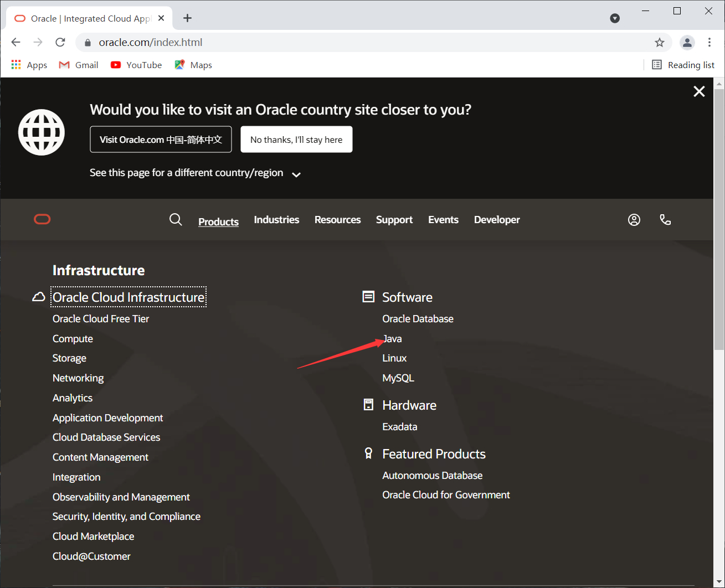
Task: Go to the Compute link
Action: (x=73, y=339)
